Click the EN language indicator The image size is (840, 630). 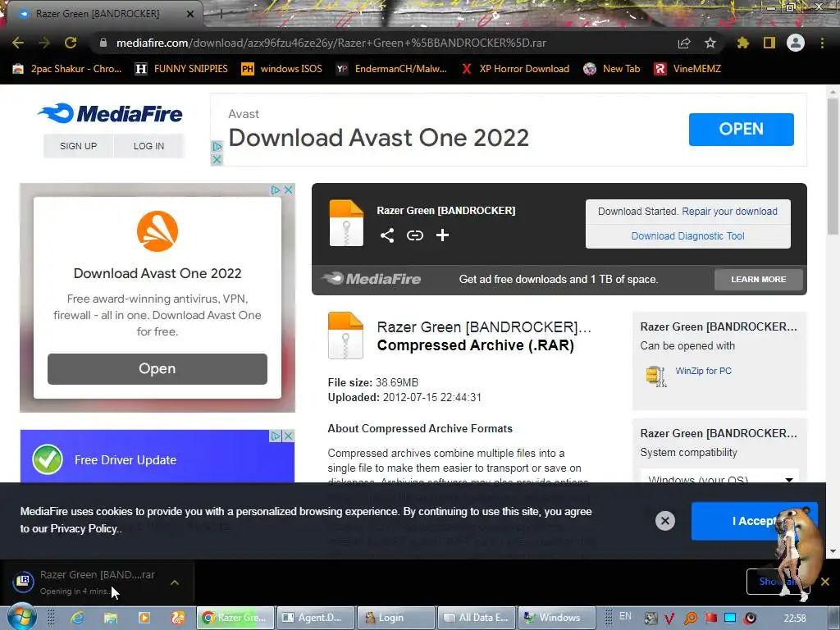click(625, 616)
